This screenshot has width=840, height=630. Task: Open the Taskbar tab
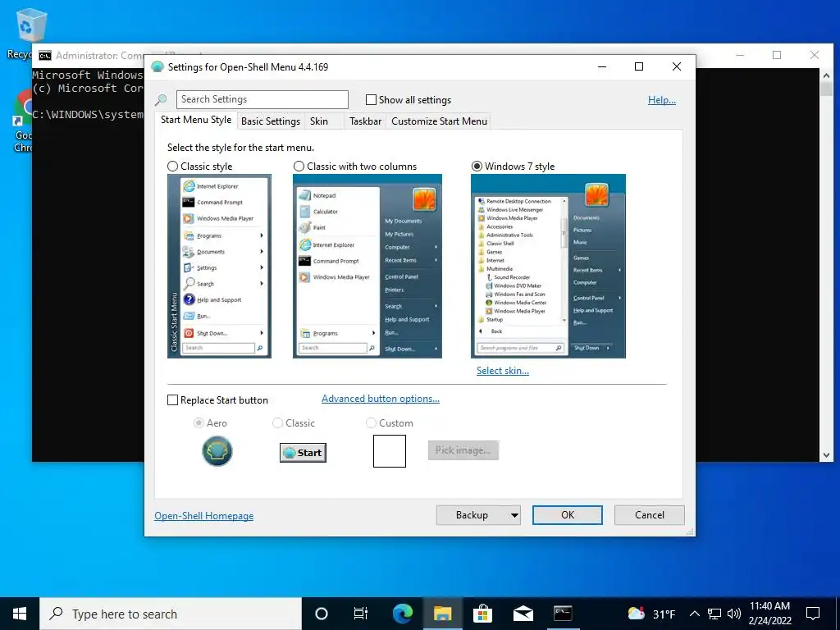[365, 121]
